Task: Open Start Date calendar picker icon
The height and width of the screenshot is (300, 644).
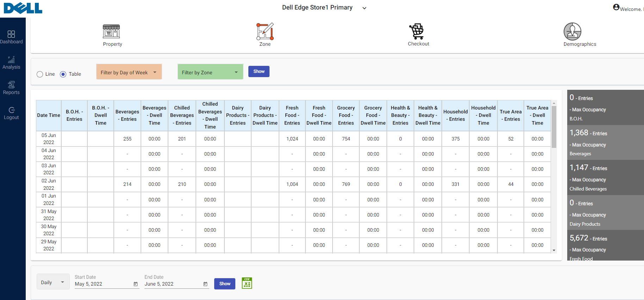Action: click(x=136, y=284)
